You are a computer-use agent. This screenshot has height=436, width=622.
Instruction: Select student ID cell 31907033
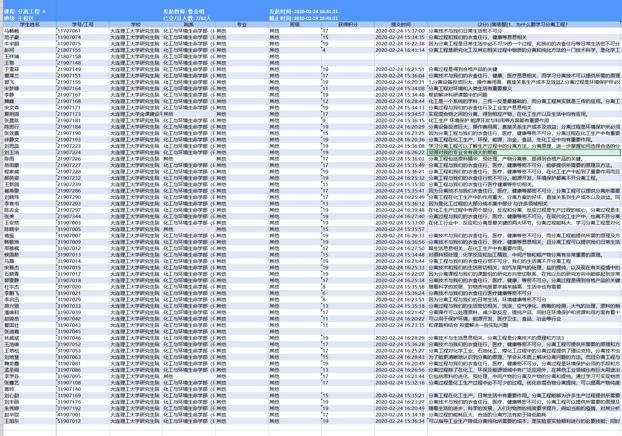click(83, 306)
